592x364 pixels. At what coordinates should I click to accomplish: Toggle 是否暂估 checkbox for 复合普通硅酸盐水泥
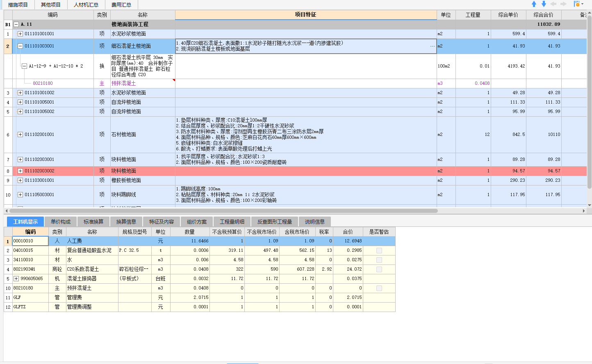[x=379, y=251]
